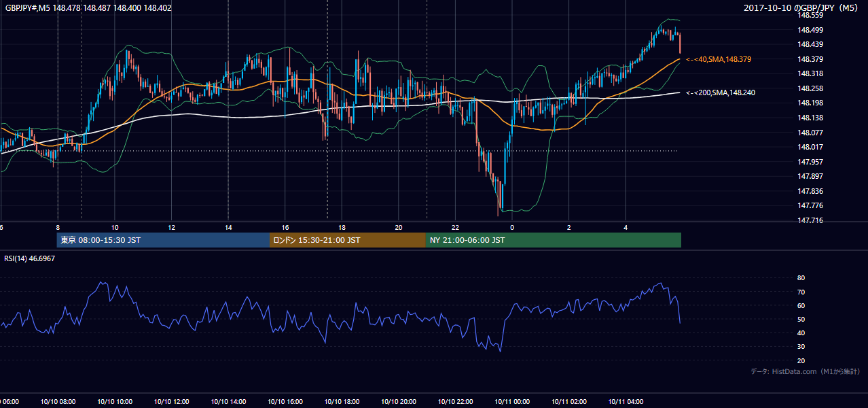Viewport: 868px width, 408px height.
Task: Click the '10/10 14:00' bottom time label
Action: tap(228, 402)
